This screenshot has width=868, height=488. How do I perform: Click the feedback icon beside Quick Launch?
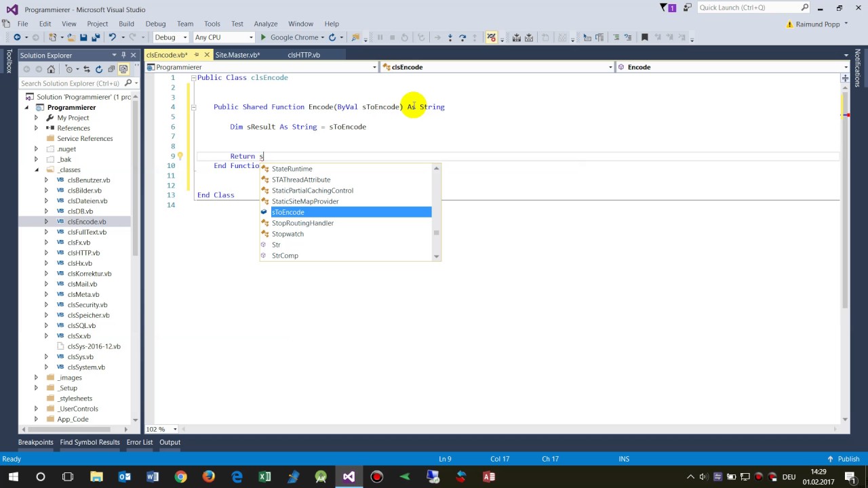pos(688,8)
